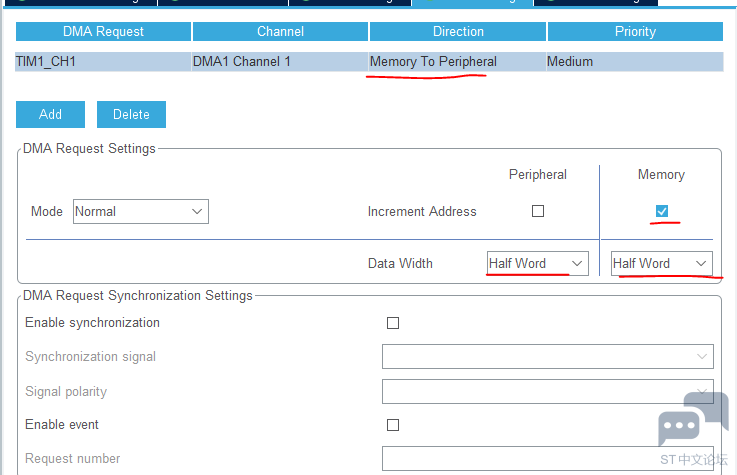Select the DMA1 Channel 1 cell
This screenshot has width=737, height=475.
tap(242, 62)
